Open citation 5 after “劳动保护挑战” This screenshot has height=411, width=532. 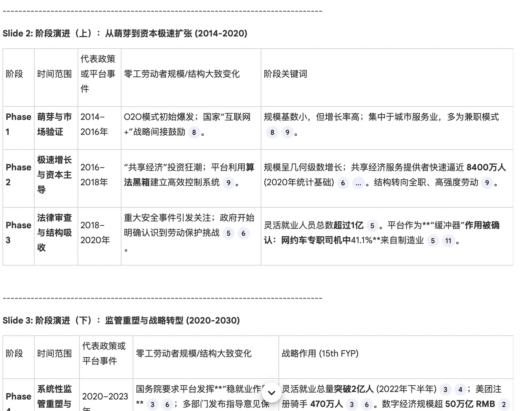(228, 233)
